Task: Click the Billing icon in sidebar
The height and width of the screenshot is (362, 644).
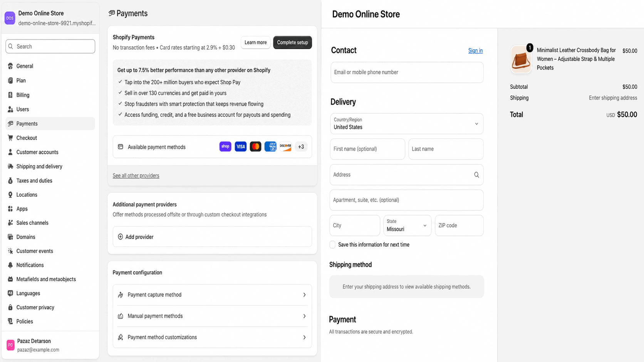Action: (10, 95)
